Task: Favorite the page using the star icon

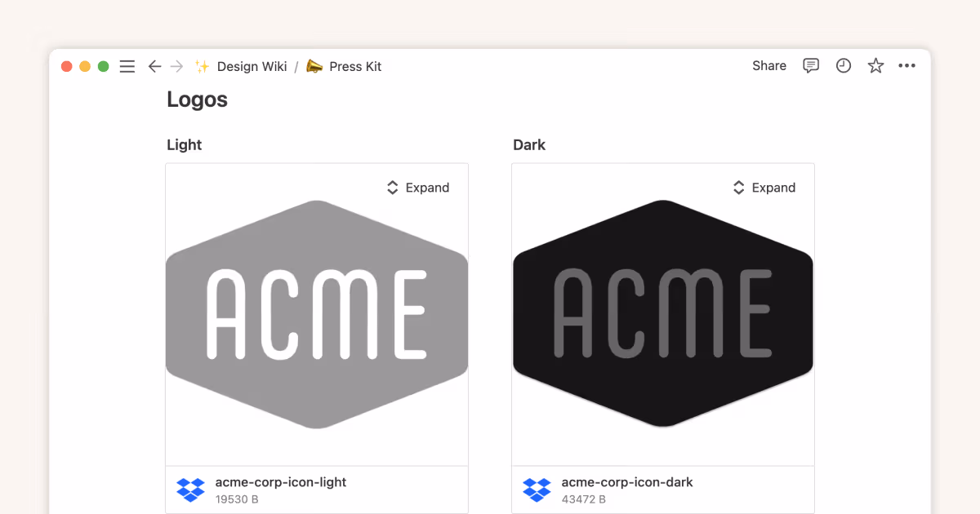Action: click(875, 66)
